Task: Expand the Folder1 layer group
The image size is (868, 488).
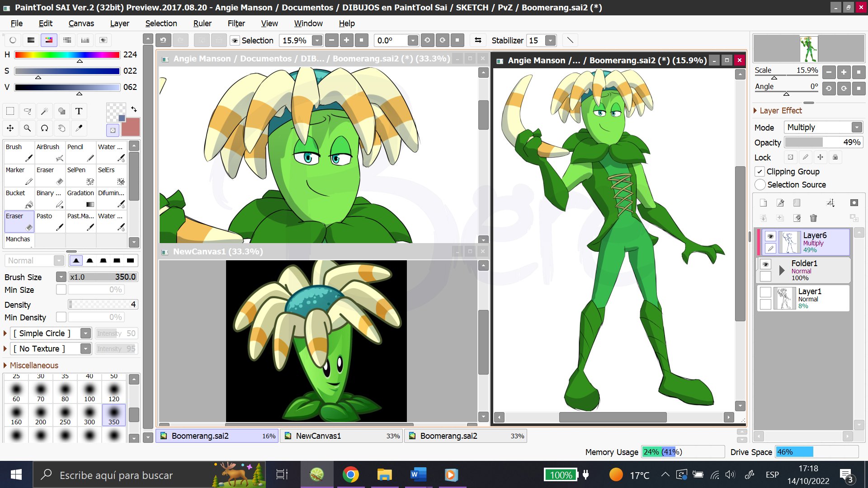Action: (782, 270)
